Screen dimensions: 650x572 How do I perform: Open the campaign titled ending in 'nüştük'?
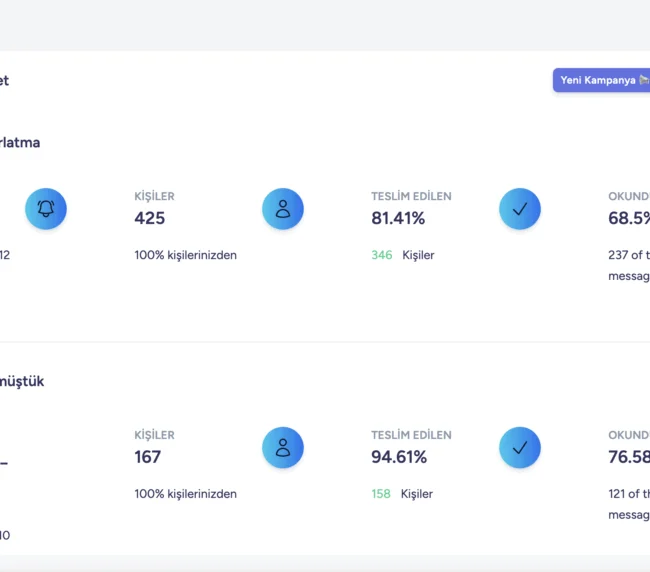click(x=22, y=381)
